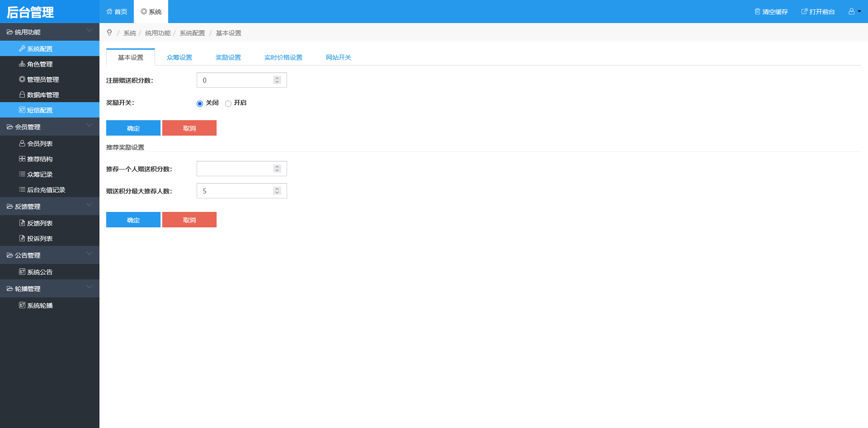The height and width of the screenshot is (428, 868).
Task: Click the first 取消 button under 奖励开关
Action: [x=189, y=128]
